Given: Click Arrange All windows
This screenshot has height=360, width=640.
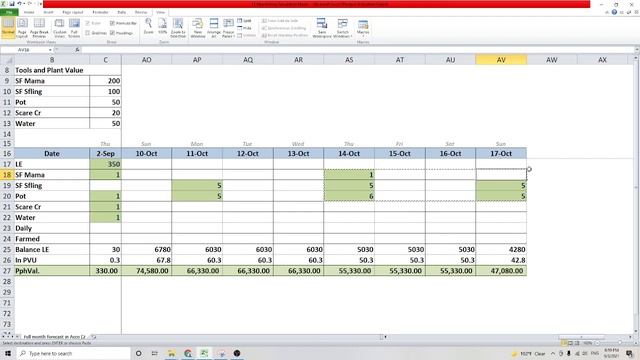Looking at the screenshot, I should [x=214, y=28].
